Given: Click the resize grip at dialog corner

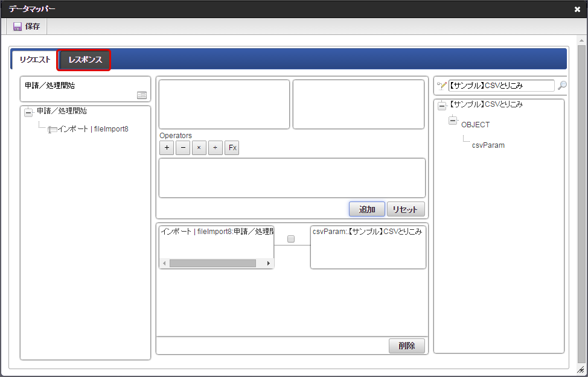Looking at the screenshot, I should pyautogui.click(x=581, y=370).
